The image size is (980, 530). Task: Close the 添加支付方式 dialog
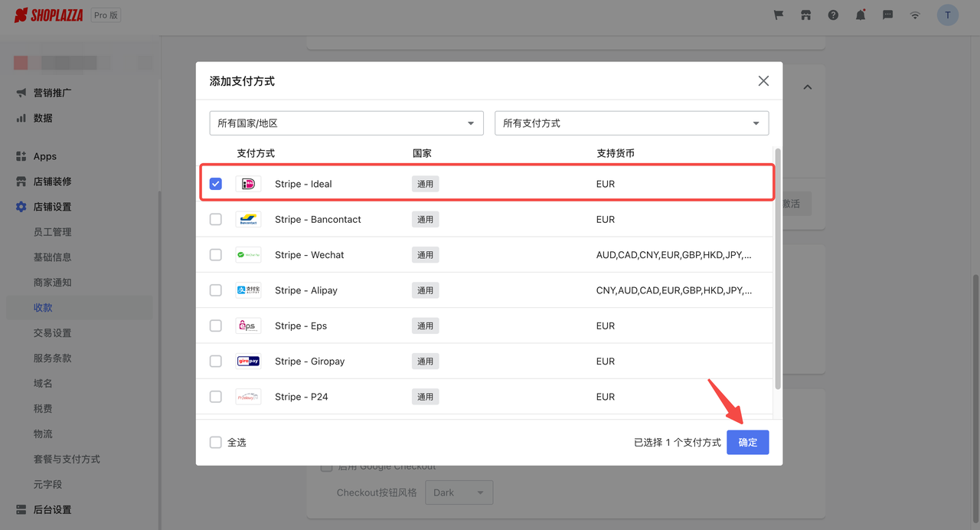point(763,81)
